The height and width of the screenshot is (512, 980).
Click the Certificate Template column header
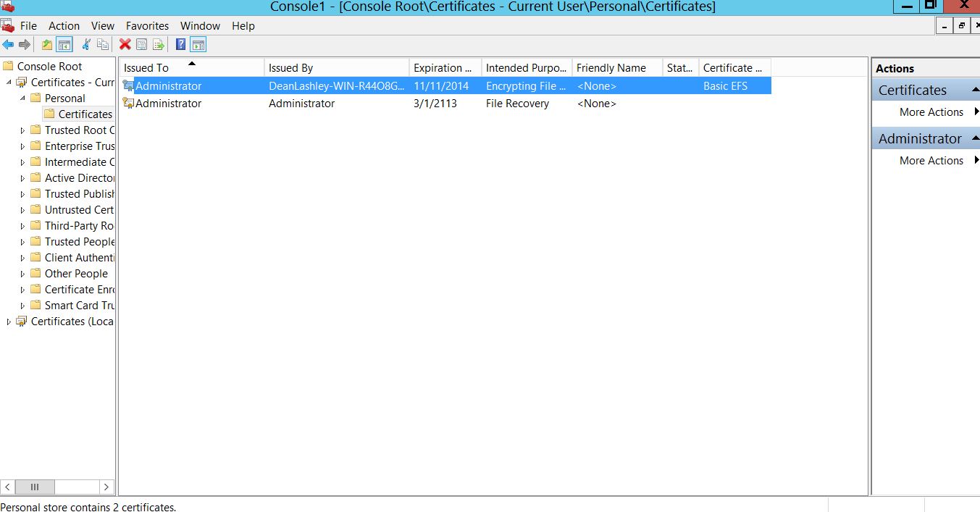pos(734,67)
